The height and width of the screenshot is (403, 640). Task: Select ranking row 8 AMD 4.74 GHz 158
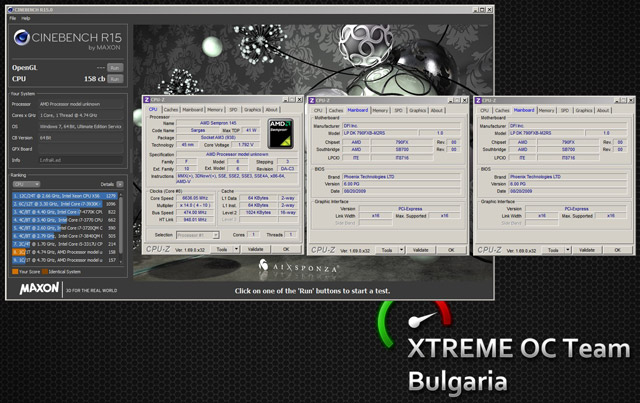click(65, 252)
